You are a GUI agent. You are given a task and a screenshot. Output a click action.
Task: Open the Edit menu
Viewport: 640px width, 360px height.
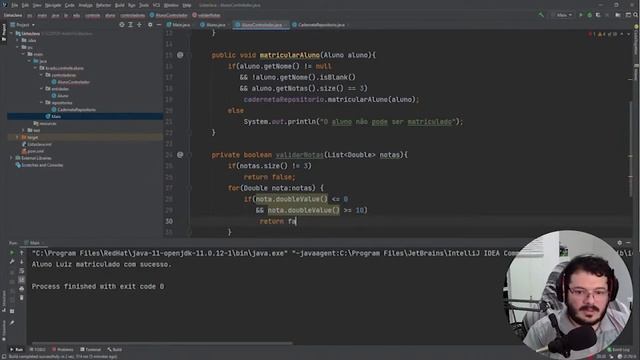click(x=25, y=5)
